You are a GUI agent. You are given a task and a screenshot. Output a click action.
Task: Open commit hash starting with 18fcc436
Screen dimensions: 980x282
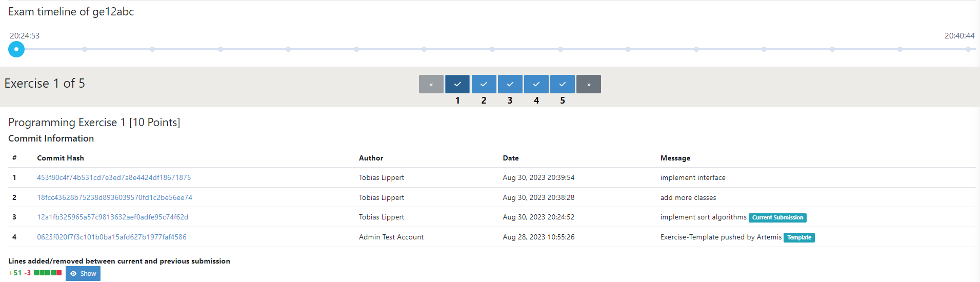[x=114, y=197]
